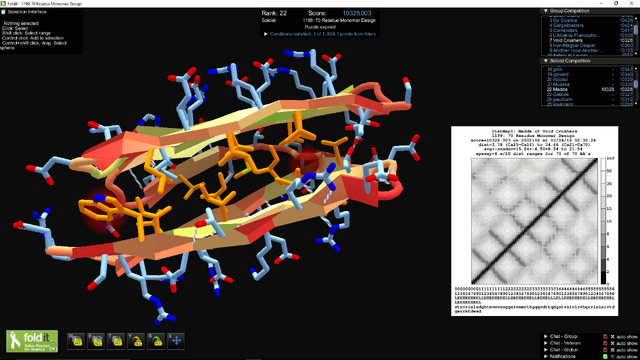Click the W-keyed toolbar tool icon
Screen dimensions: 640x360
click(76, 341)
